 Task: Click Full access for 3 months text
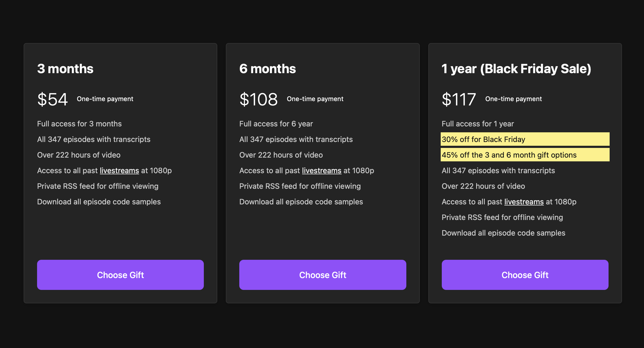point(79,124)
